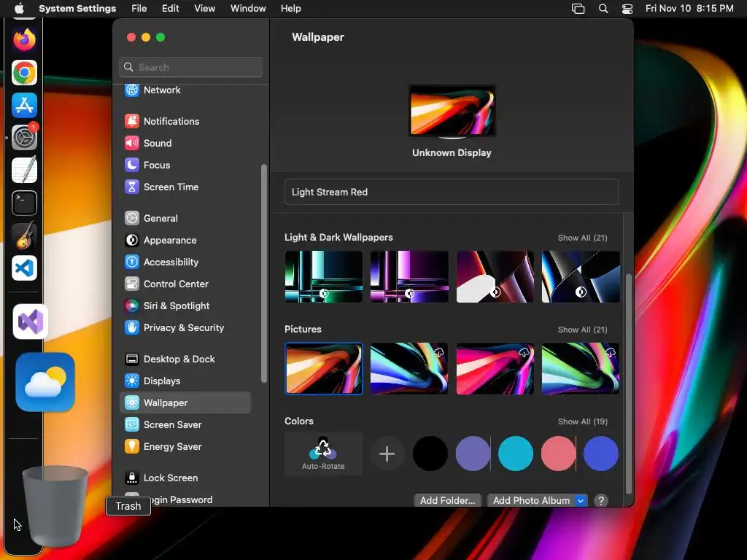Select the purple grid Light & Dark wallpaper

(409, 276)
